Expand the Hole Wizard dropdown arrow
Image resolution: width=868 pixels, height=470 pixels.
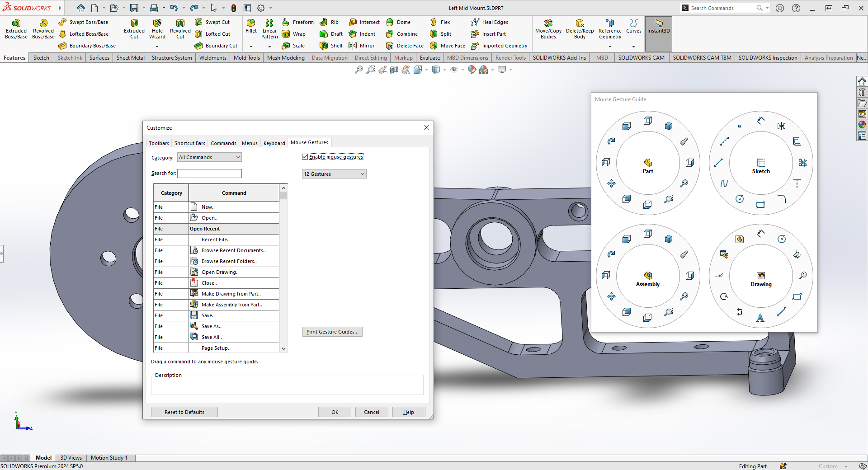click(157, 47)
